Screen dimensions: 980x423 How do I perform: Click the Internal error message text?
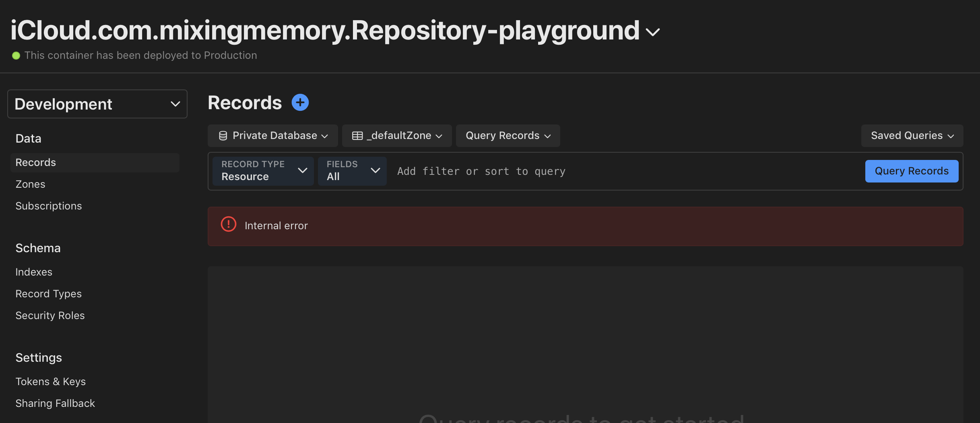276,226
